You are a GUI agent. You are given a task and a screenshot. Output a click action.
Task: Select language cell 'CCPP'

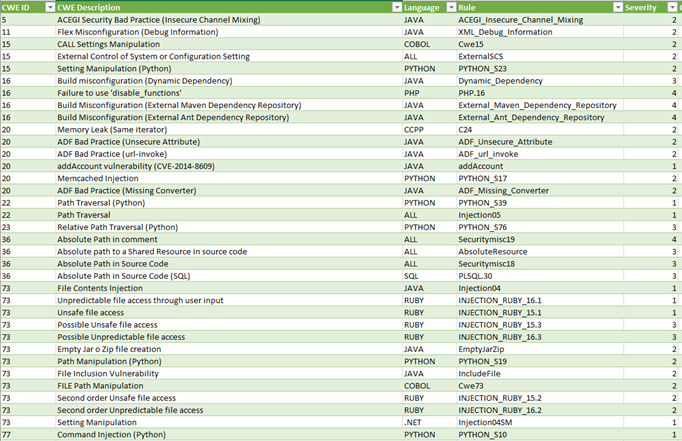(x=429, y=129)
